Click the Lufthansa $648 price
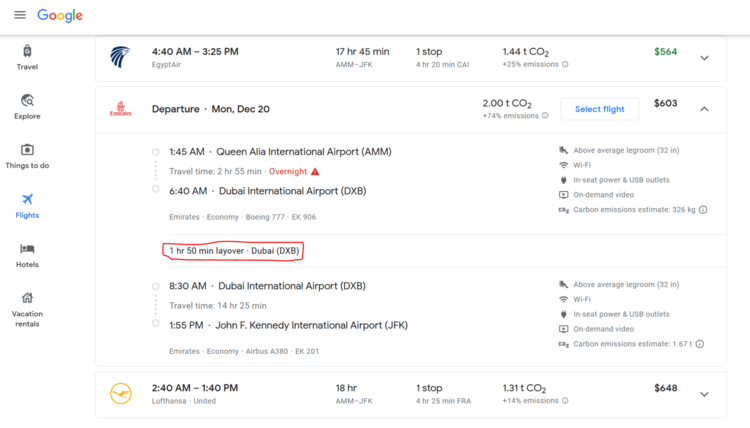 tap(665, 388)
